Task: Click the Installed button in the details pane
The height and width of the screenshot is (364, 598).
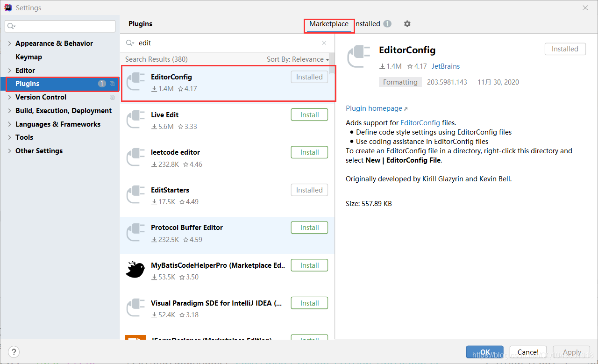Action: (565, 49)
